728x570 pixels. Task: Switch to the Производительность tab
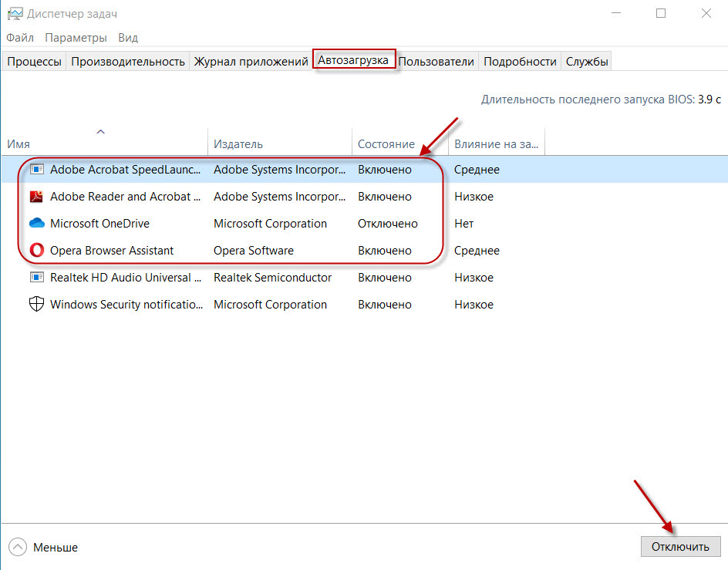pos(128,62)
